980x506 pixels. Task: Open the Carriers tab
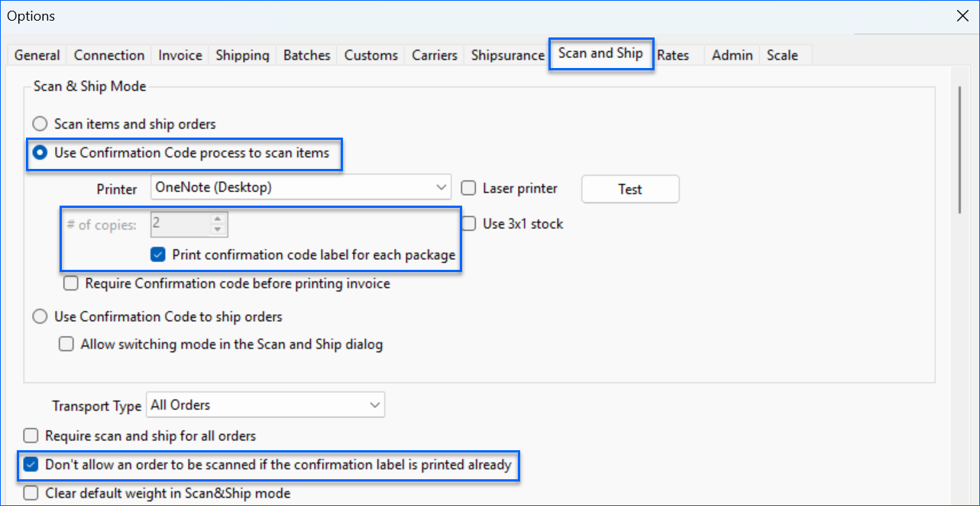coord(435,55)
